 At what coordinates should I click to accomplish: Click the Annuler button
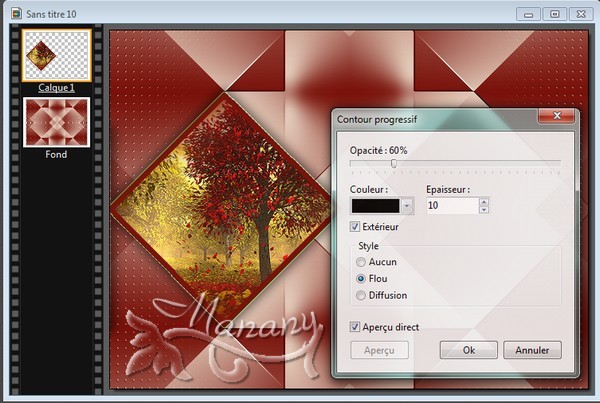(x=532, y=350)
